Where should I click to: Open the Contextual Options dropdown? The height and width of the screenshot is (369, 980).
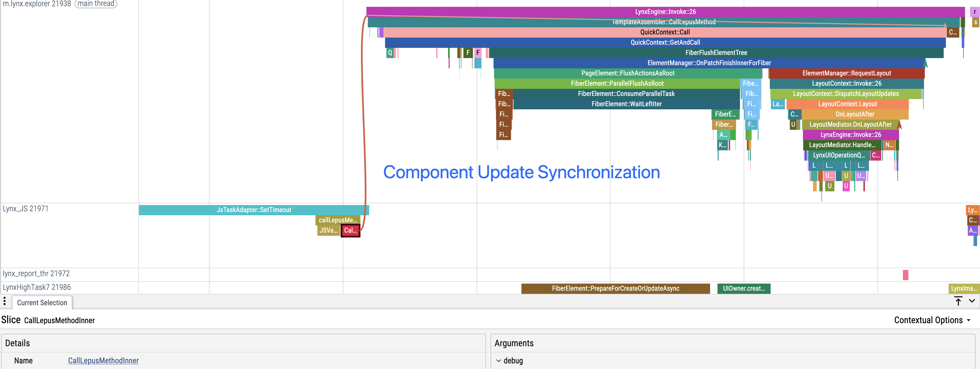[x=932, y=320]
